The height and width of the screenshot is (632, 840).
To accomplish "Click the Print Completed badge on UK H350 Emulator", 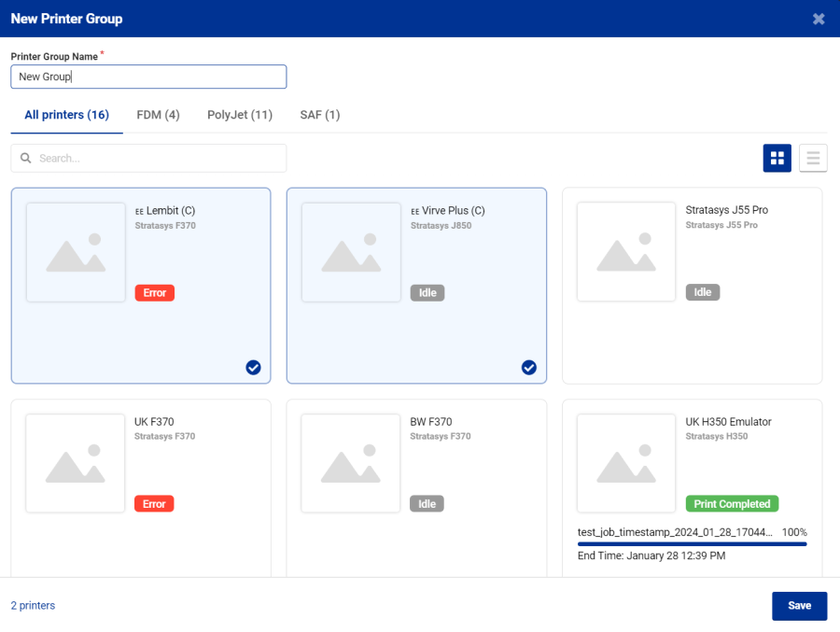I will tap(732, 503).
